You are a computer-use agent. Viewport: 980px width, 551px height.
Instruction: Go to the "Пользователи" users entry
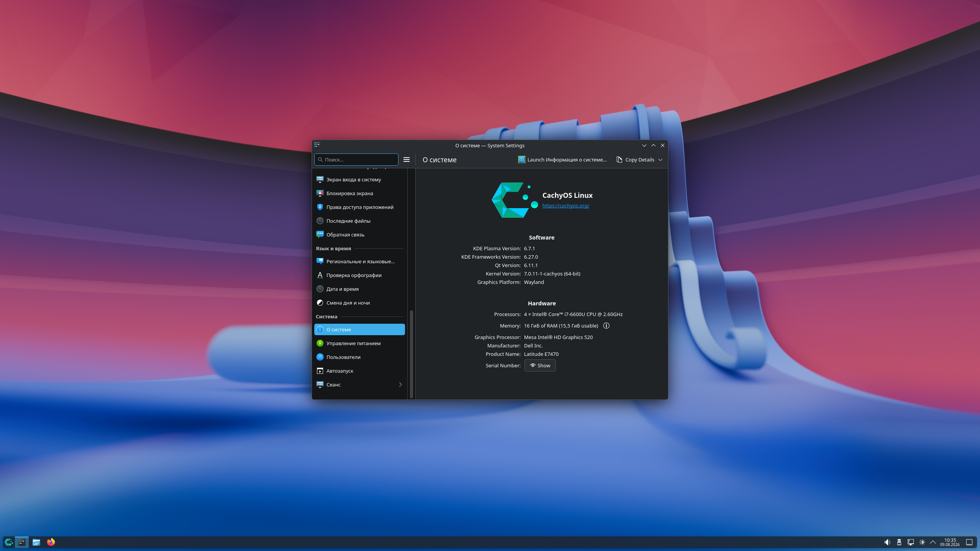point(359,357)
